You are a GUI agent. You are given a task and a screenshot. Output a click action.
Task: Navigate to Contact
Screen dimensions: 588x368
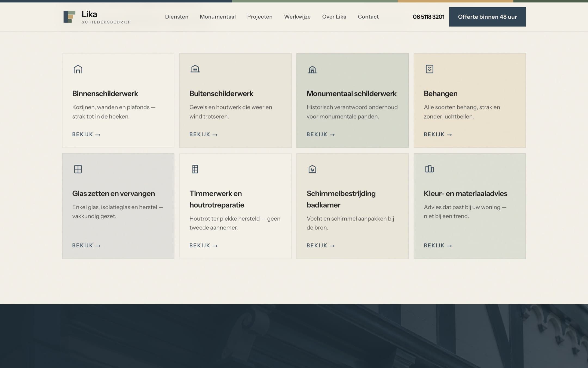pyautogui.click(x=368, y=17)
